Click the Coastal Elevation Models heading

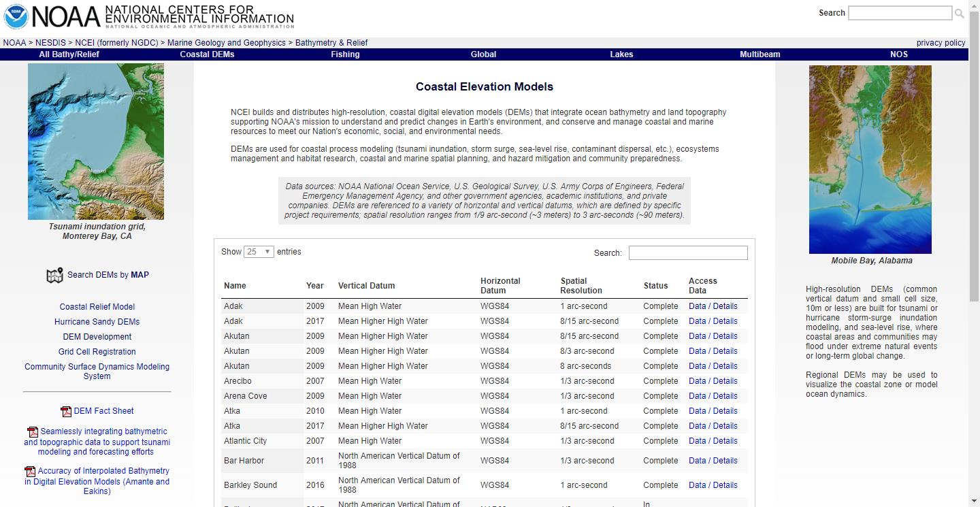(485, 87)
